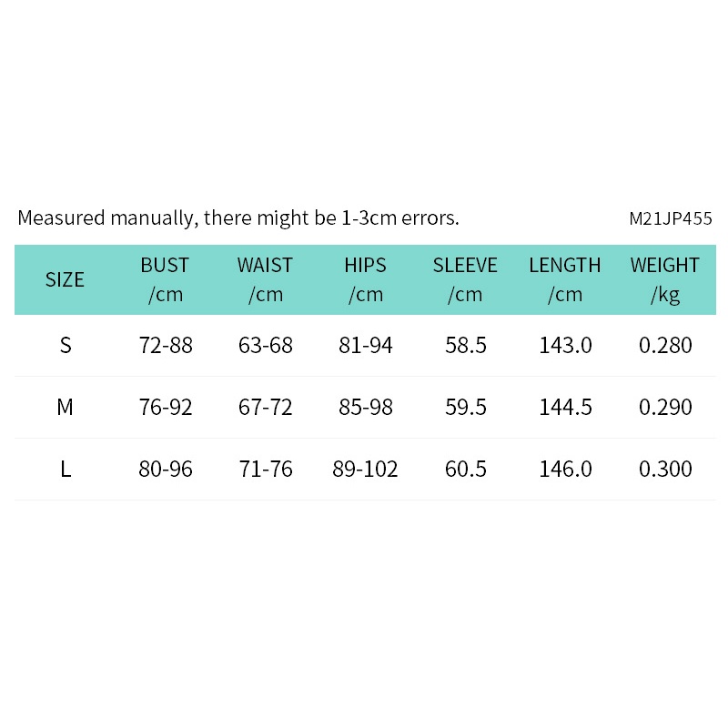Image resolution: width=728 pixels, height=728 pixels.
Task: Click the measured manually disclaimer text
Action: point(238,218)
